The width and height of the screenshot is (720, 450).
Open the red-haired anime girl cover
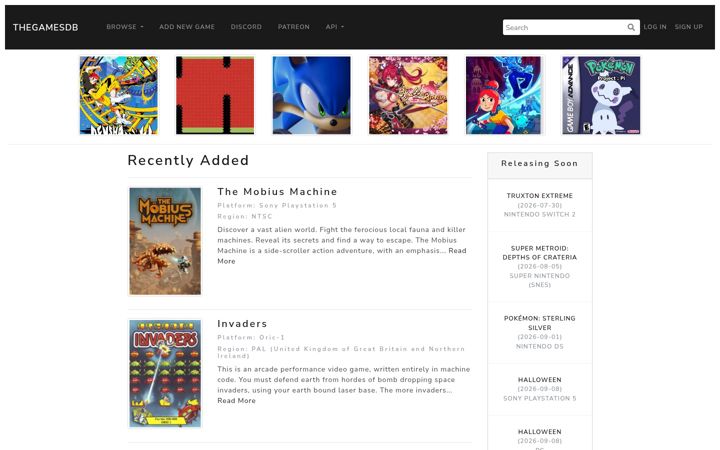[x=408, y=96]
